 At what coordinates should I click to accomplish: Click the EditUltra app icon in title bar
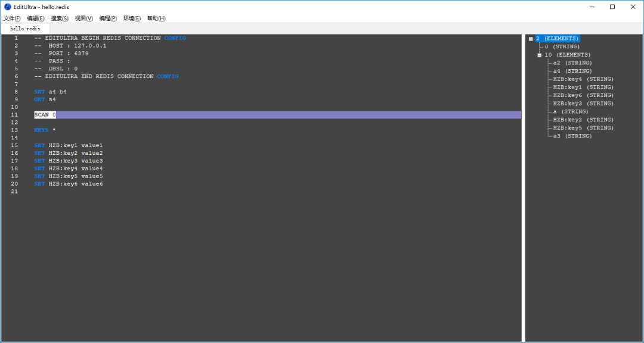pyautogui.click(x=7, y=7)
